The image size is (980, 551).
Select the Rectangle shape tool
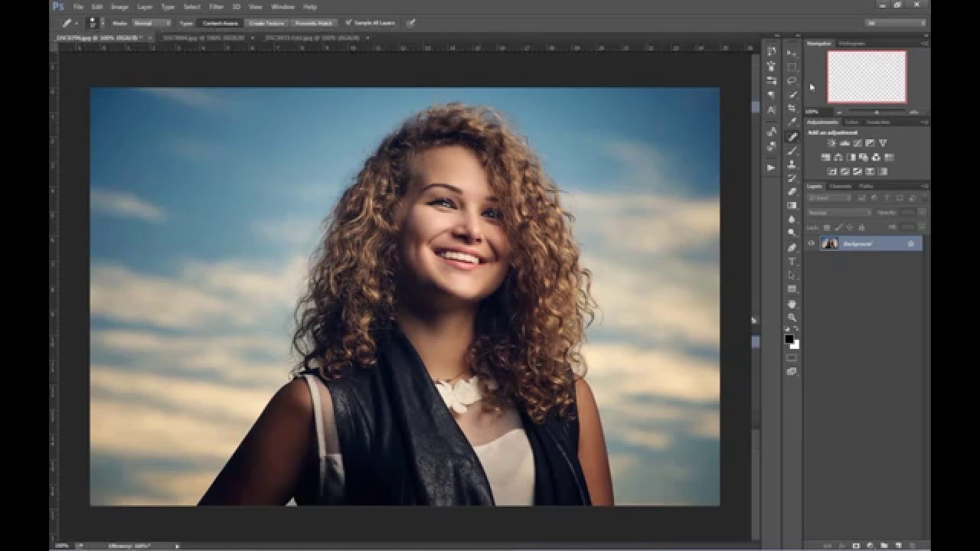792,289
